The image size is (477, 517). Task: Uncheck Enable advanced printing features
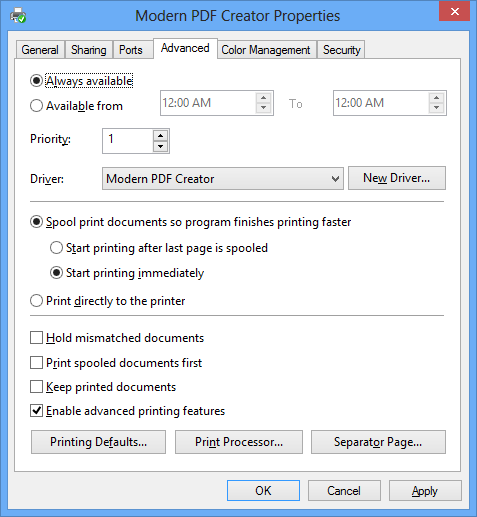[x=36, y=411]
